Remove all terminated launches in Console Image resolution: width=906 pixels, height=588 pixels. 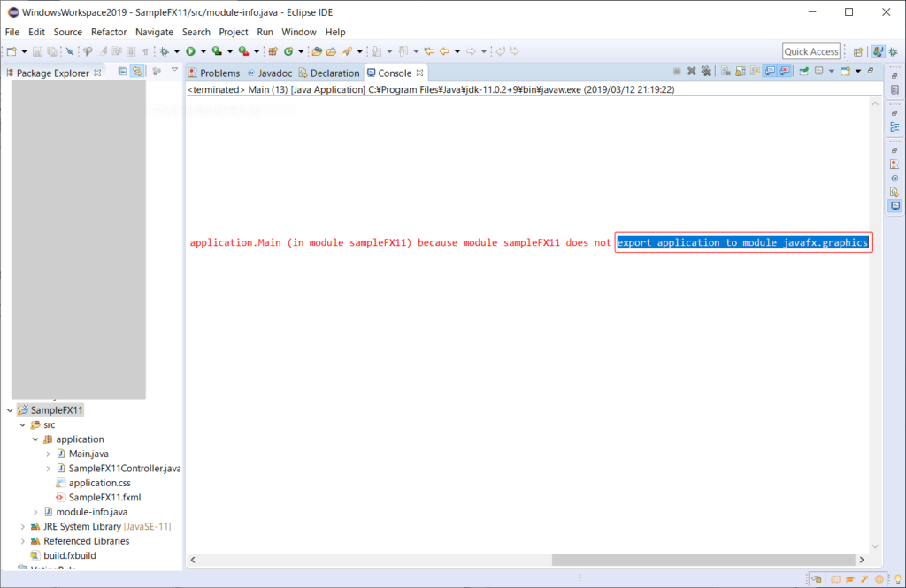706,71
